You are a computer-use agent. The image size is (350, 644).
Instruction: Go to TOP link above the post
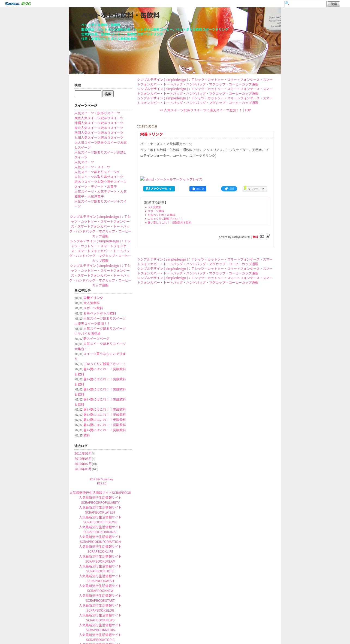pos(248,110)
